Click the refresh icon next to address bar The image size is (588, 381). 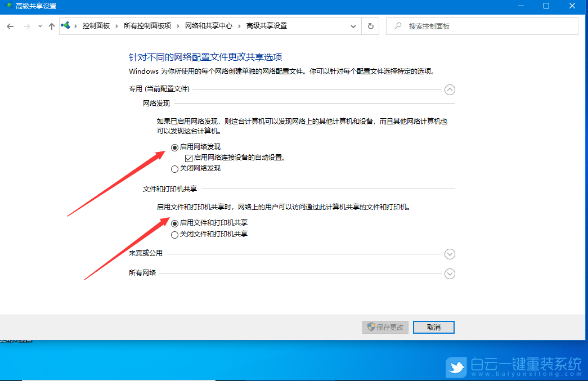tap(370, 26)
